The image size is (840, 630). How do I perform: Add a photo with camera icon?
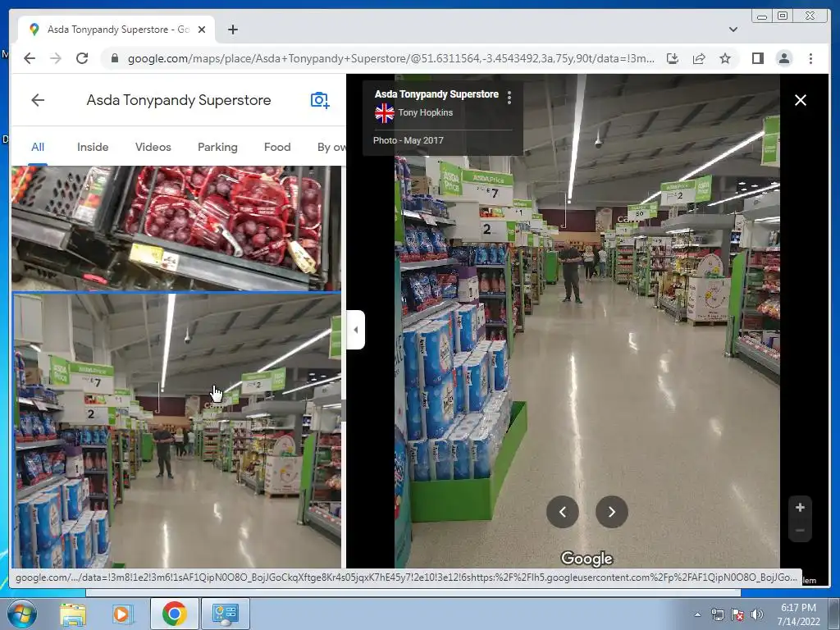point(320,100)
